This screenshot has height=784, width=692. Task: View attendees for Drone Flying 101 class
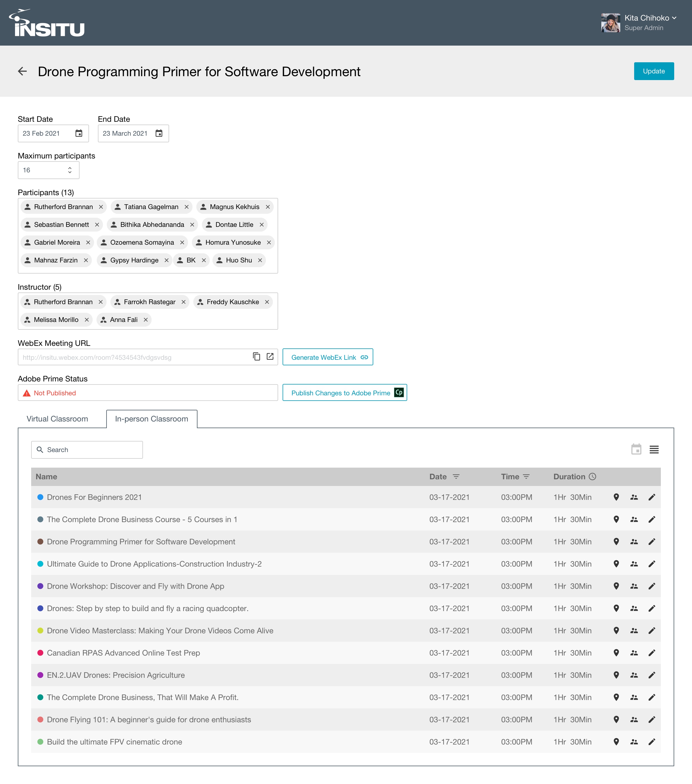(x=634, y=720)
